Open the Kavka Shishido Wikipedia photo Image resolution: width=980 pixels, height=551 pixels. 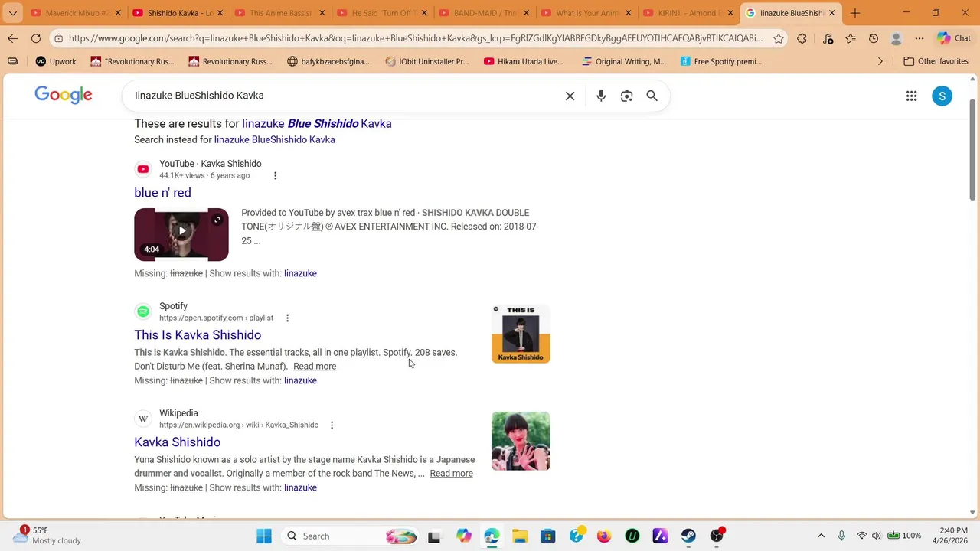point(521,441)
